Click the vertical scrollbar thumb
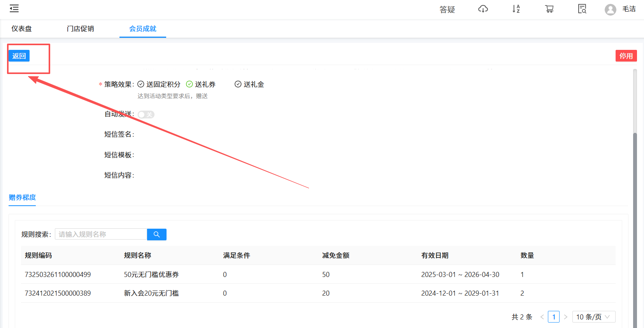This screenshot has width=644, height=328. click(x=635, y=230)
